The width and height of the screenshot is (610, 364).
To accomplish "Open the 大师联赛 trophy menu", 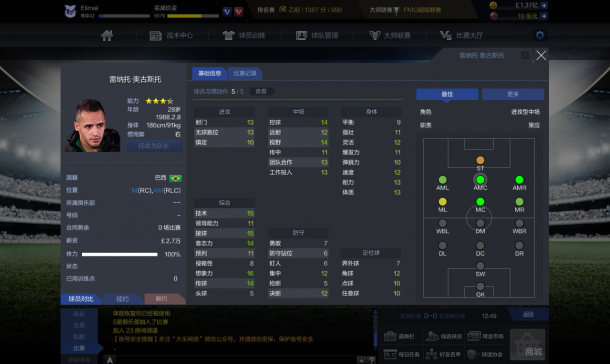I will [389, 35].
